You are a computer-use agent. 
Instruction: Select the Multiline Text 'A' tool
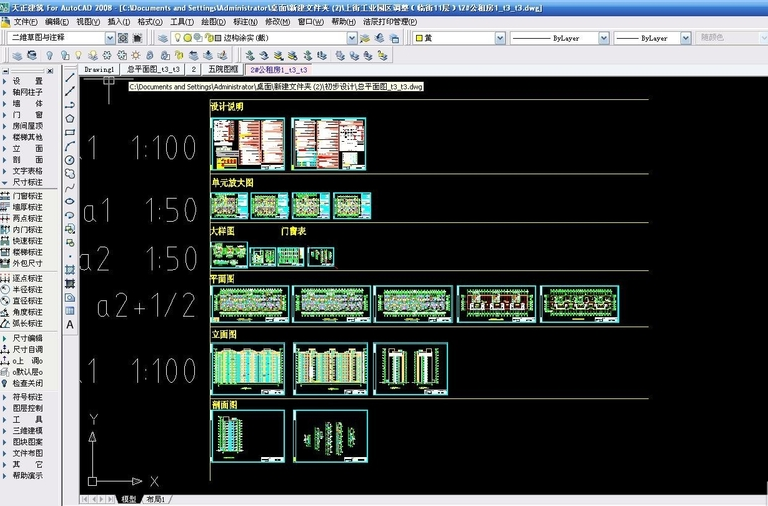pos(70,324)
